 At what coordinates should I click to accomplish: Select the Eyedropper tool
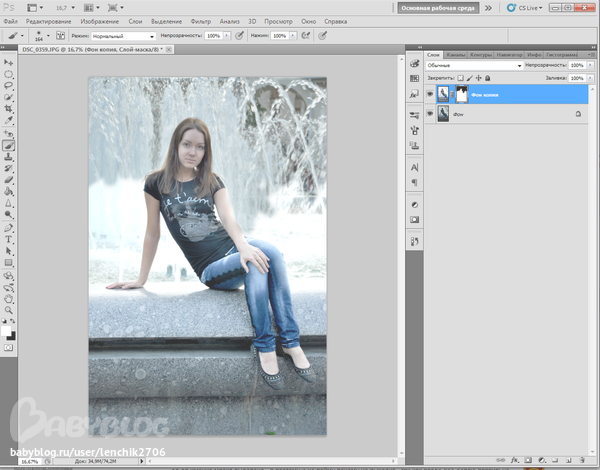coord(9,121)
